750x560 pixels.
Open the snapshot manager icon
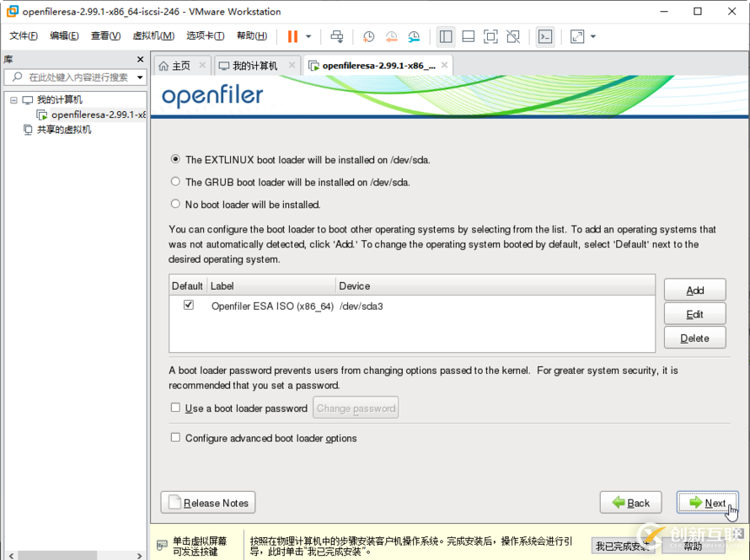(x=414, y=36)
